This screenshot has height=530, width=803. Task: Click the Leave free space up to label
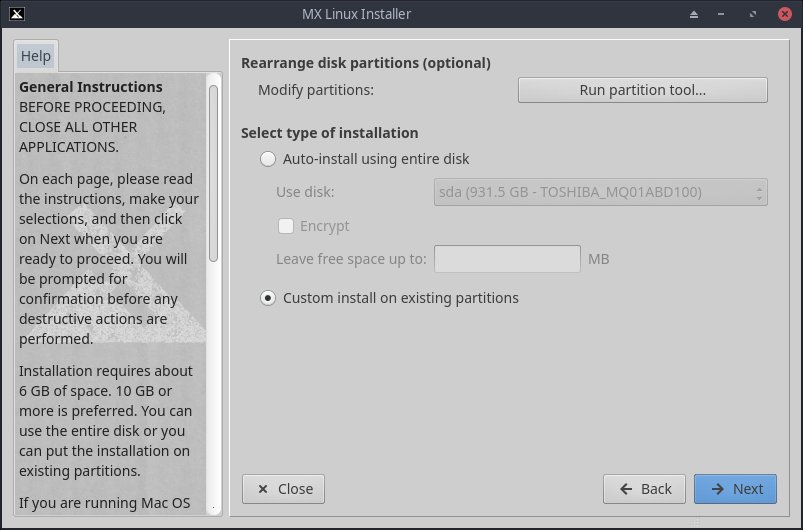351,259
